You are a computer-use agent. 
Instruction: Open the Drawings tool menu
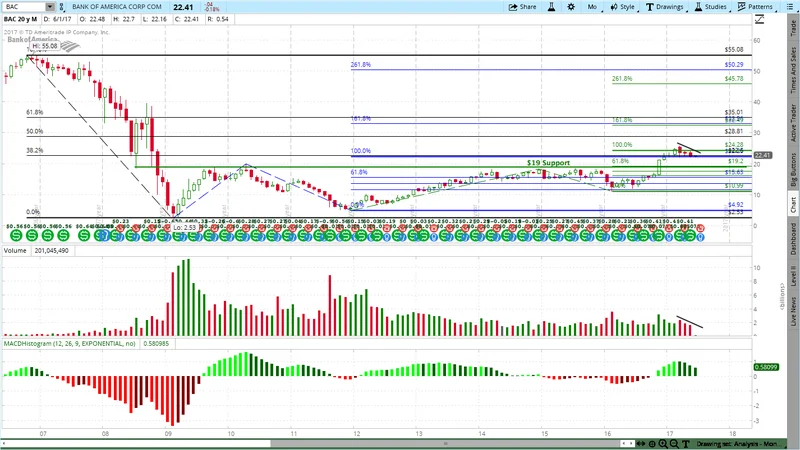(x=664, y=6)
